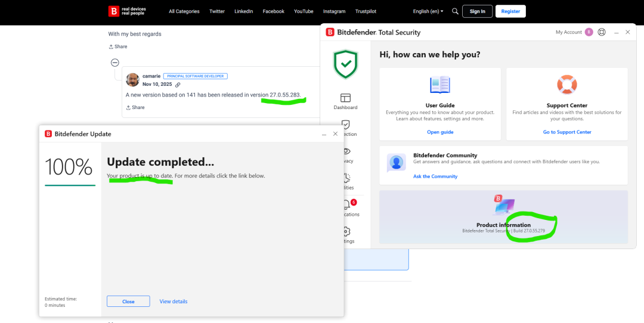
Task: Click the support lifebuoy icon near My Account
Action: click(x=602, y=32)
